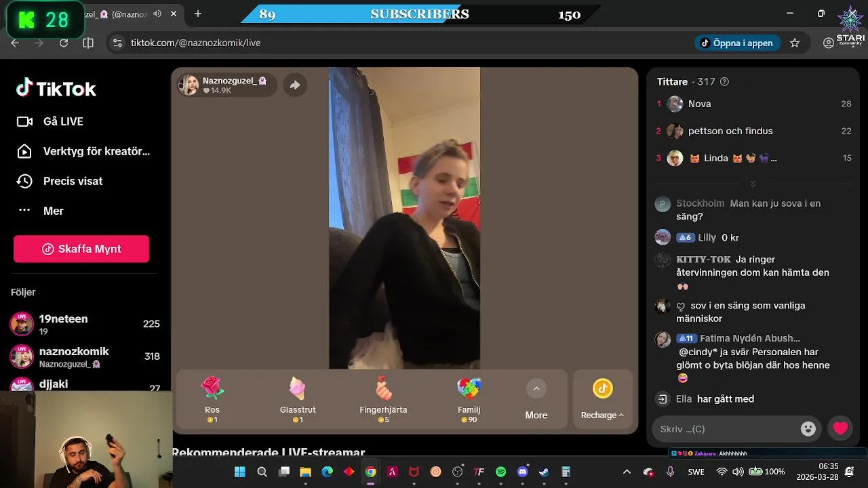Click the streamer avatar Naznozguzel_
Image resolution: width=868 pixels, height=488 pixels.
click(189, 85)
